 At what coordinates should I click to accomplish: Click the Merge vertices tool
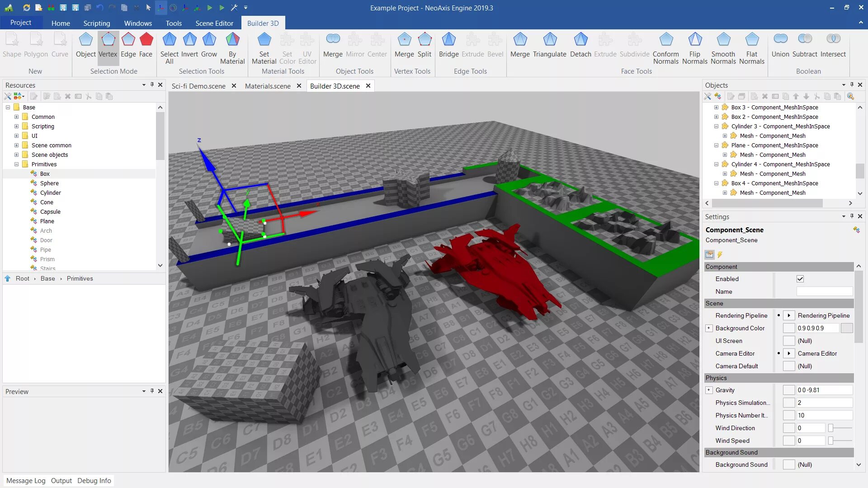404,45
